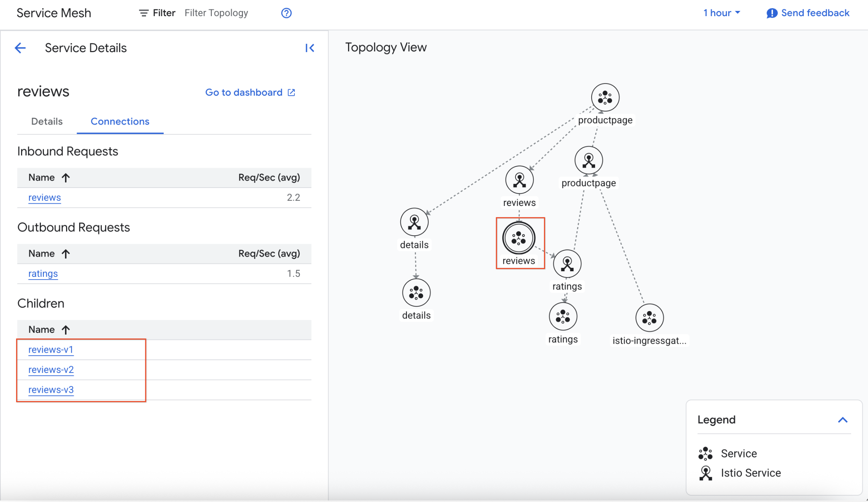Click the Inbound Req/Sec (avg) column header
The width and height of the screenshot is (868, 502).
click(x=269, y=178)
